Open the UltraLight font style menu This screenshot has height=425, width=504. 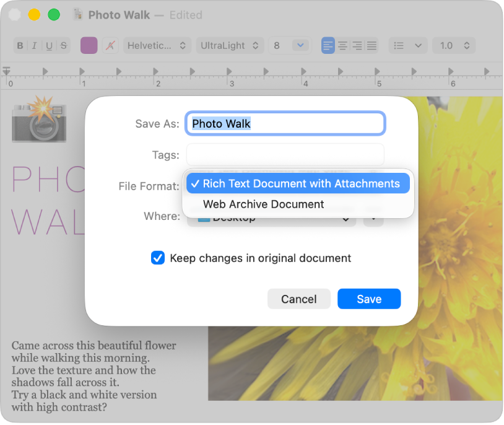[230, 45]
